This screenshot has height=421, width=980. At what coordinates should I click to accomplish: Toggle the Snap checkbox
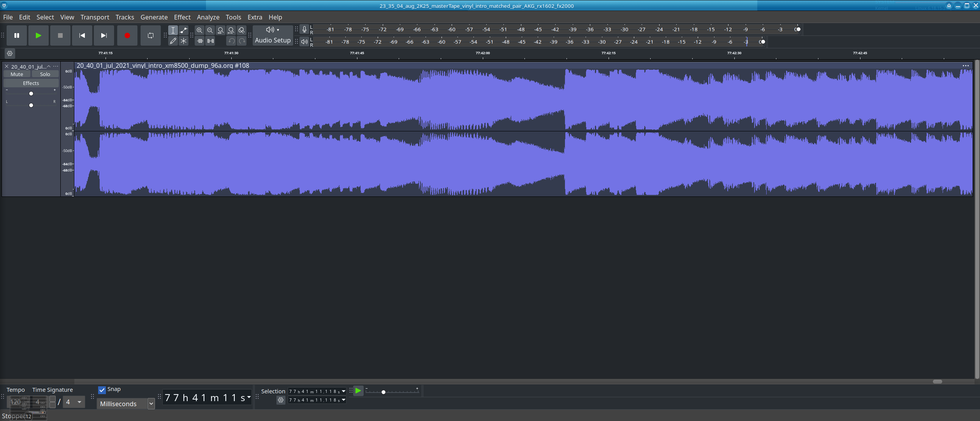click(x=102, y=390)
